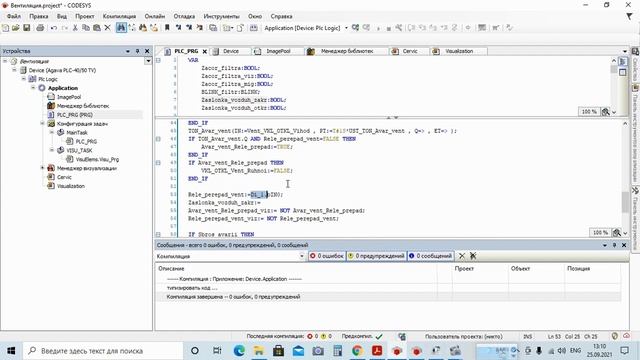Open the Отладка menu

tap(184, 16)
